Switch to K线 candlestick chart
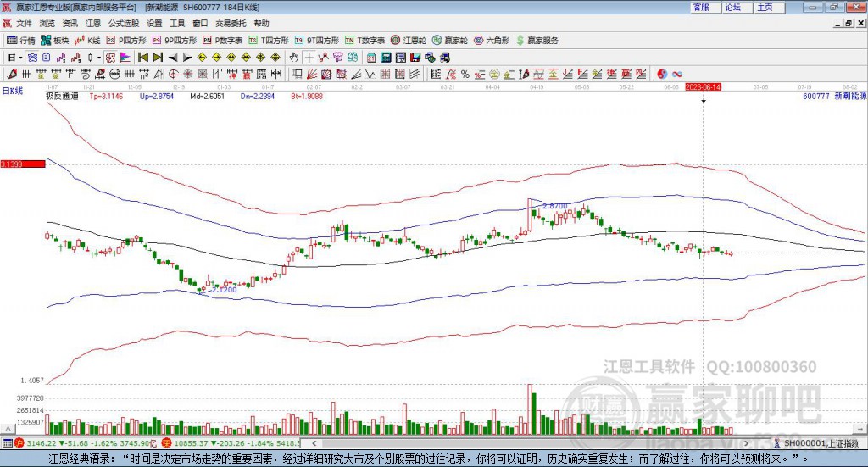Viewport: 868px width, 467px height. tap(88, 40)
